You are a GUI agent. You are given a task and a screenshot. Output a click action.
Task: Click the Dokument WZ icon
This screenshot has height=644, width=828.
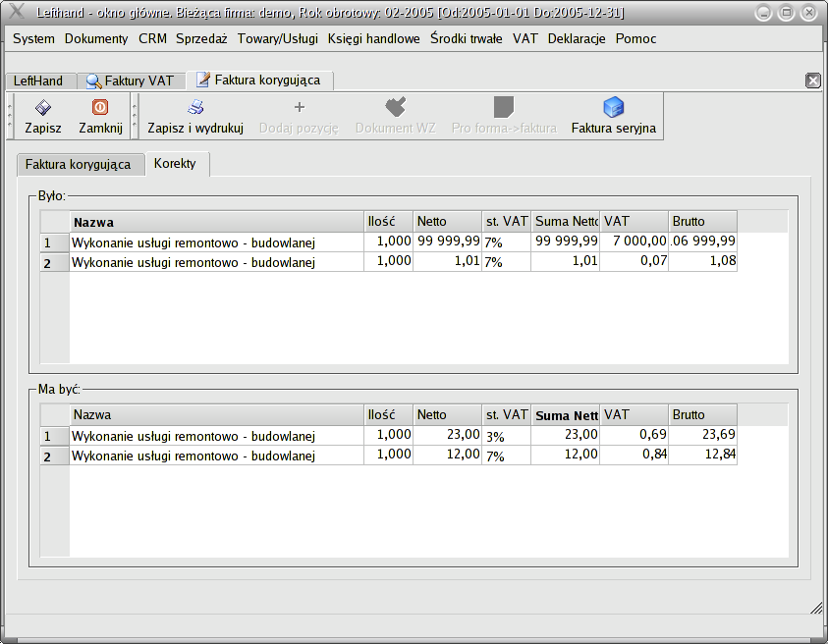pyautogui.click(x=396, y=107)
